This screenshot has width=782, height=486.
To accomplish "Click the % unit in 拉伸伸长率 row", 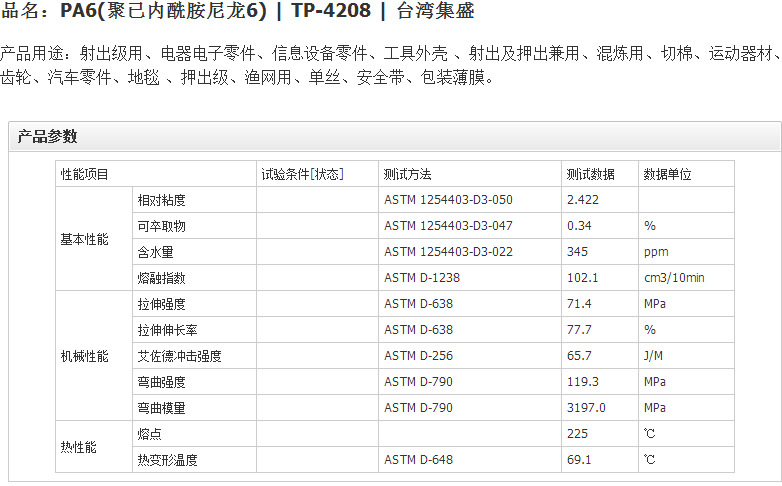I will [649, 329].
